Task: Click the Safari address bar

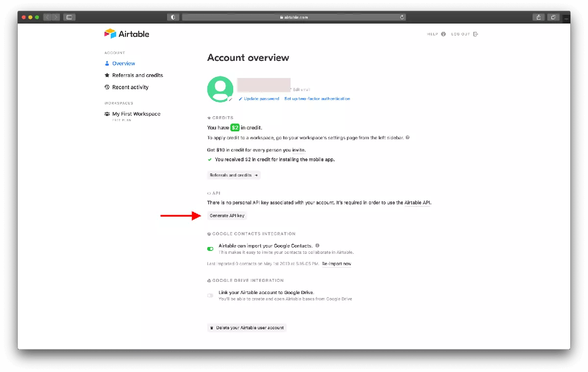Action: [x=294, y=17]
